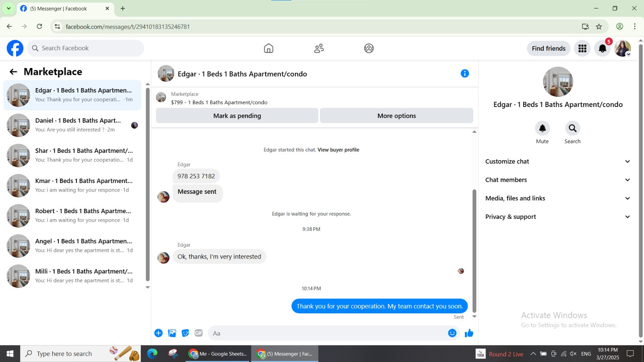This screenshot has width=644, height=362.
Task: Open Chrome profile icon
Action: coord(620,27)
